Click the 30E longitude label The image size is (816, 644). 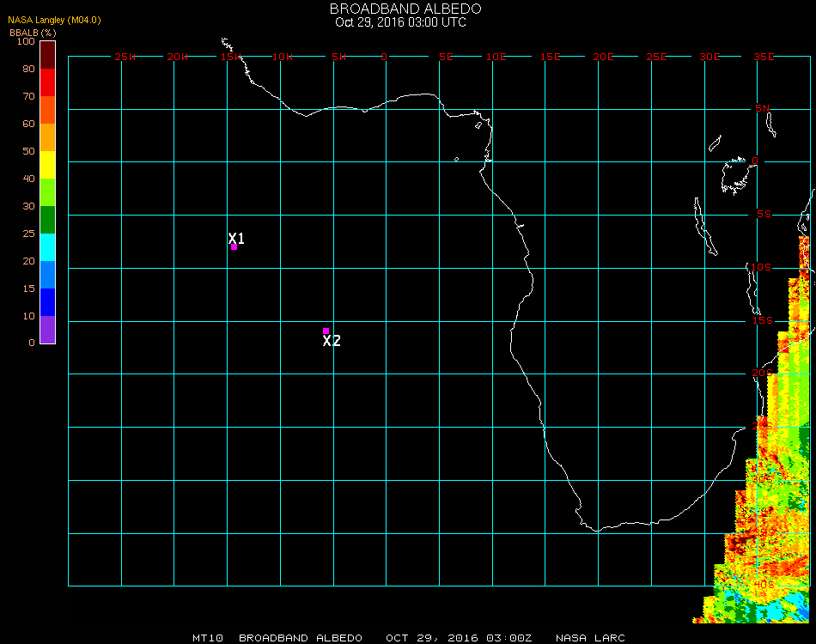pos(709,57)
